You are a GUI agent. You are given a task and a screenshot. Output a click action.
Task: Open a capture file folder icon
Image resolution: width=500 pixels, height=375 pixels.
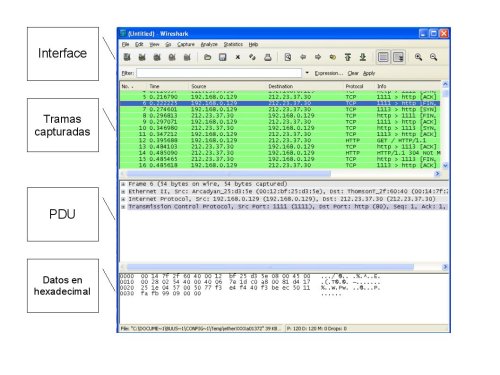207,57
